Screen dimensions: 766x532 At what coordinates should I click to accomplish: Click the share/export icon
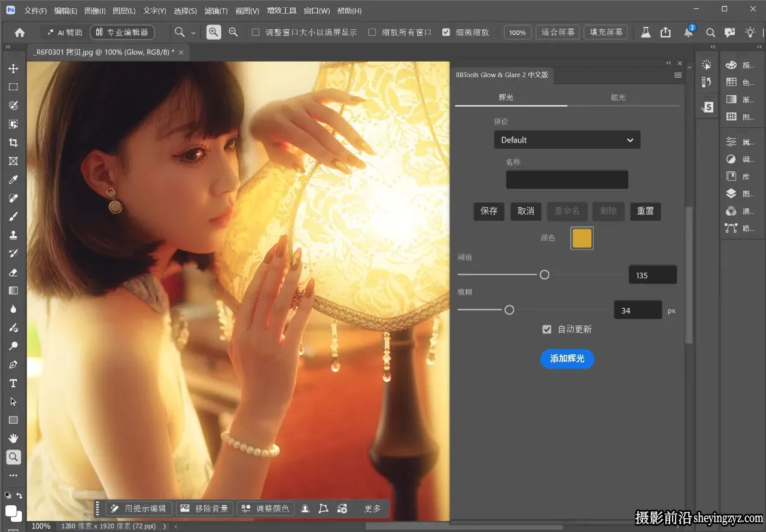[x=665, y=32]
